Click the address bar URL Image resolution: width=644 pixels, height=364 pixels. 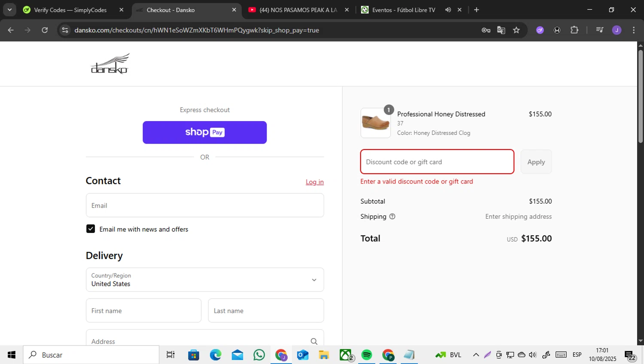pyautogui.click(x=197, y=30)
